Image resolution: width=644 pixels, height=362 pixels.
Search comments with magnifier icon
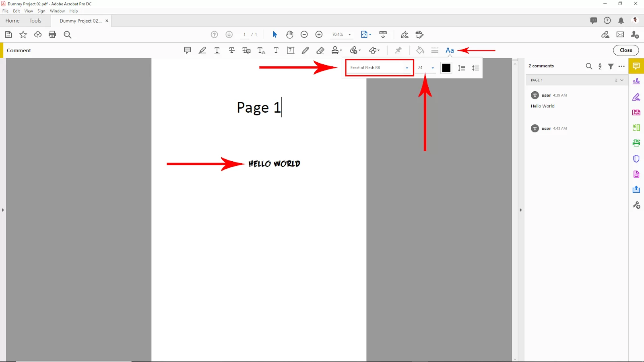589,66
